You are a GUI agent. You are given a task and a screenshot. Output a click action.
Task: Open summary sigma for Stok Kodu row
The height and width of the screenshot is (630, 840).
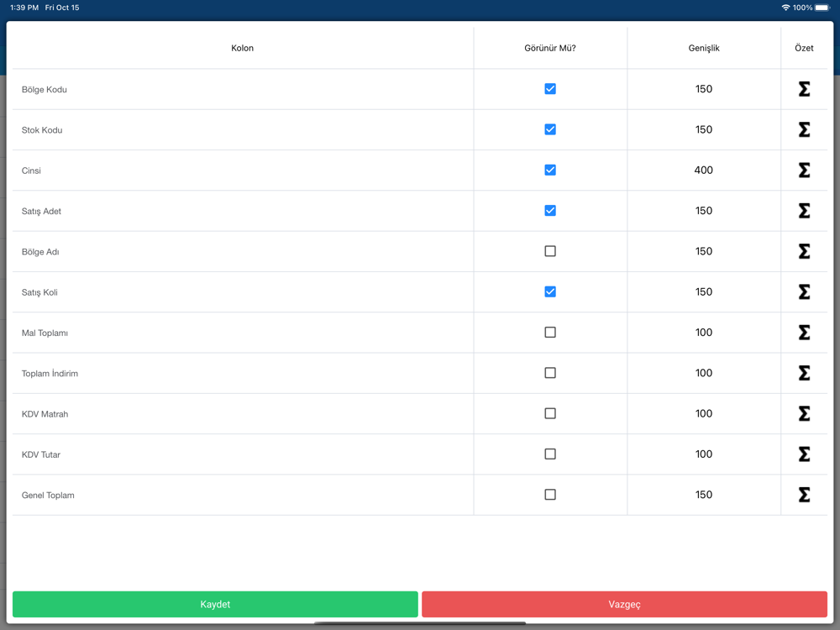click(x=804, y=129)
